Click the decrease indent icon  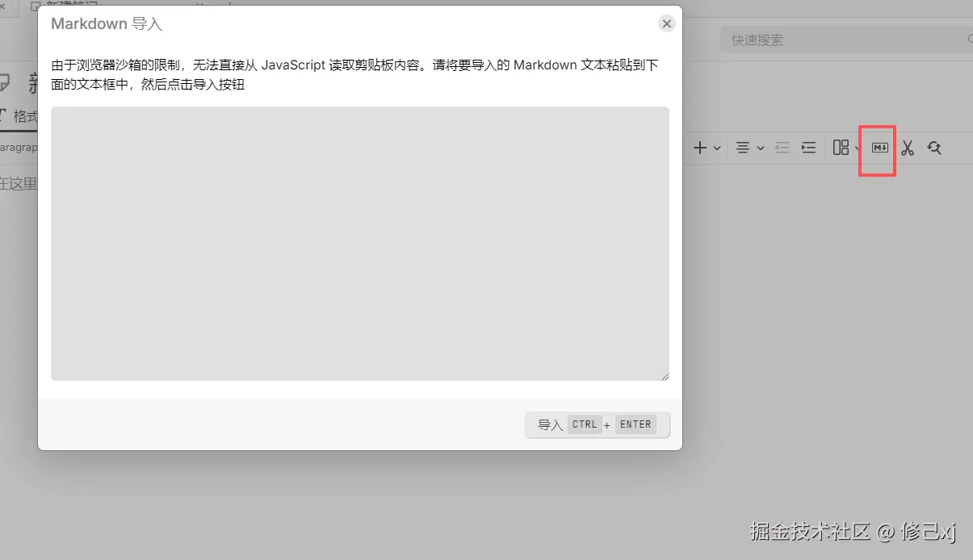click(782, 148)
